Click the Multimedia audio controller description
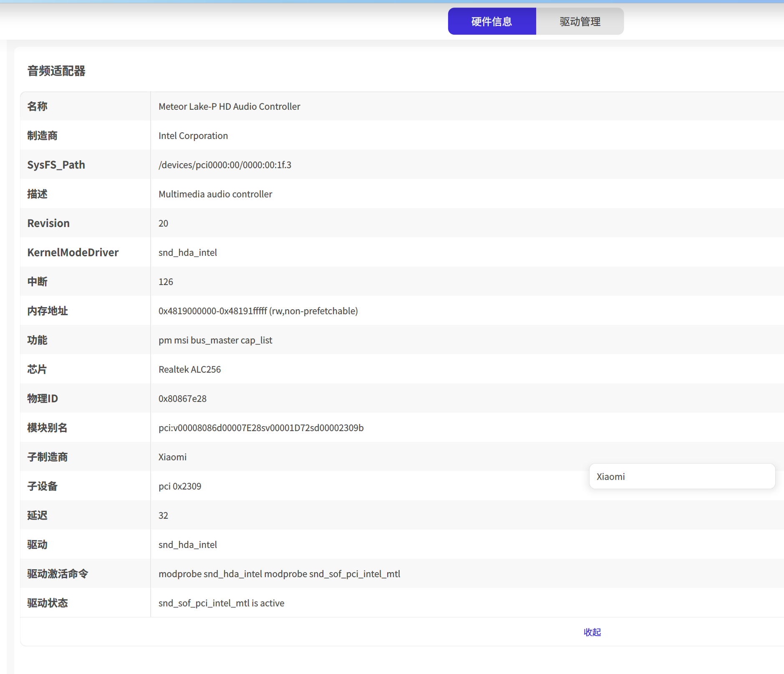The image size is (784, 674). tap(215, 194)
